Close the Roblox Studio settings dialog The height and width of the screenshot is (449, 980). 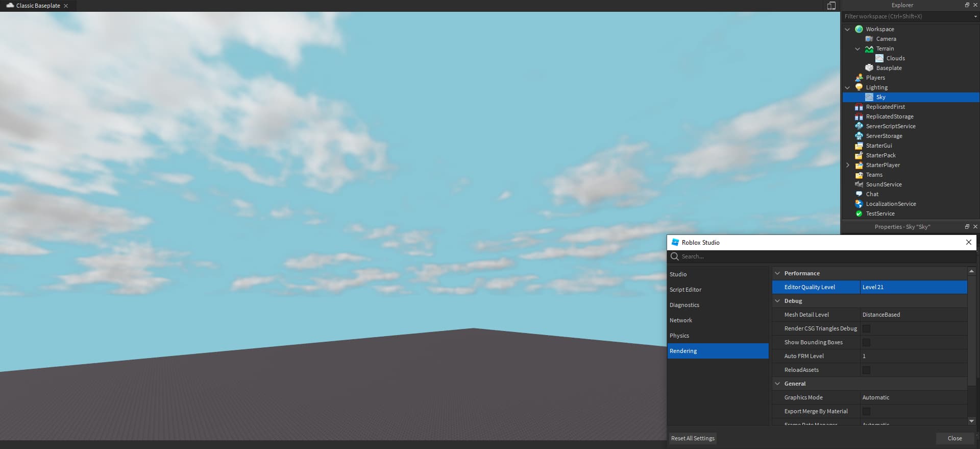[969, 243]
